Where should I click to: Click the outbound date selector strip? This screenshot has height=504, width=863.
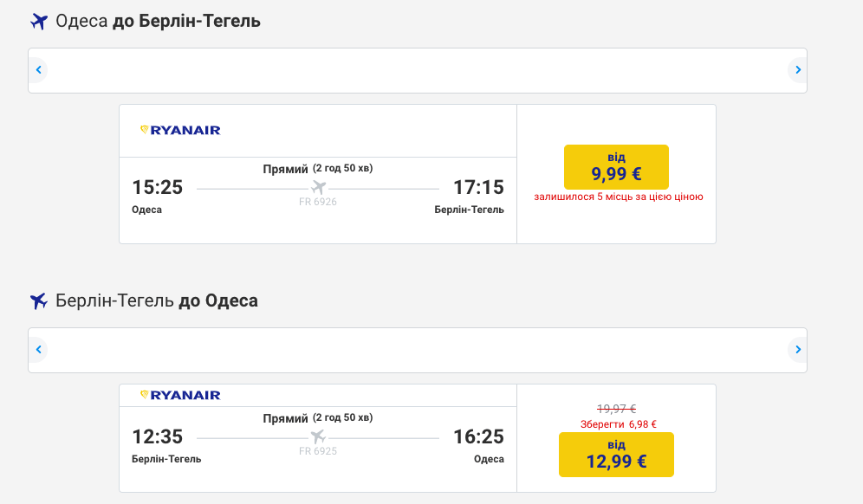[418, 70]
